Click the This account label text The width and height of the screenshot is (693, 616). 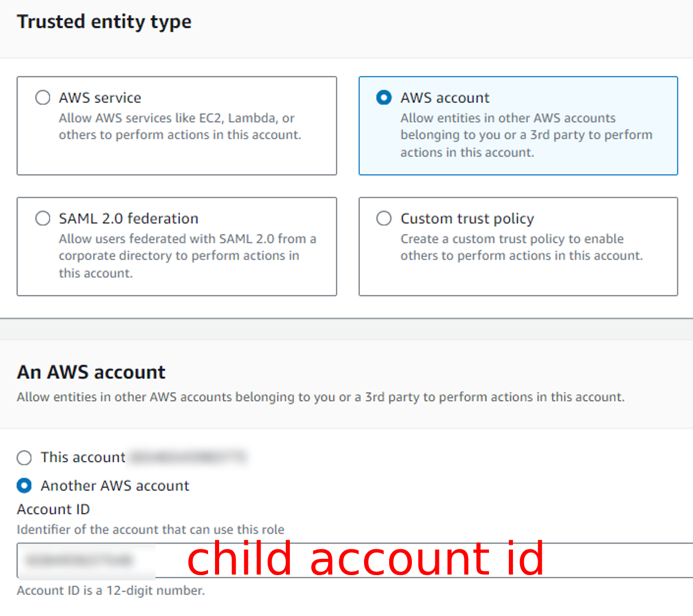coord(83,457)
